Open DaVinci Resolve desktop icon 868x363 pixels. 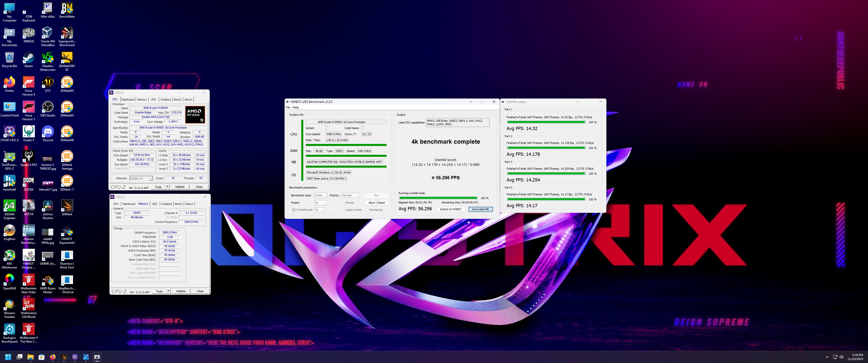[48, 210]
